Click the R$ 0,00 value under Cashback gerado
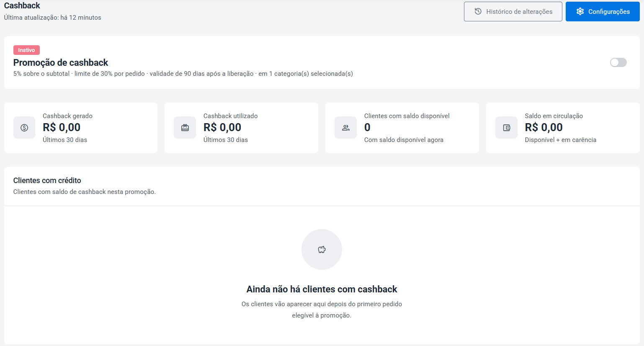 [x=62, y=127]
